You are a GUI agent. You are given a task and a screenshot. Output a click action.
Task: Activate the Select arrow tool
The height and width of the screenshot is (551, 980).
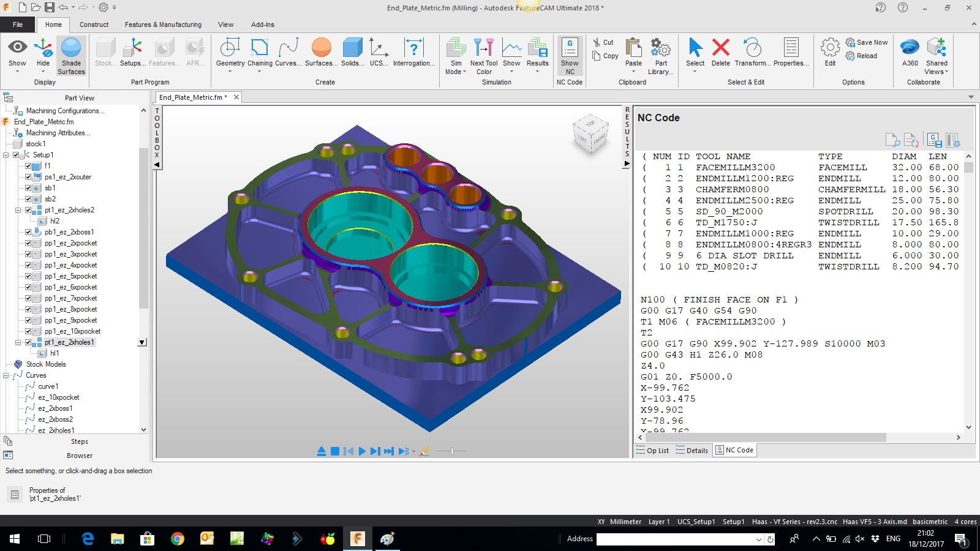point(695,55)
